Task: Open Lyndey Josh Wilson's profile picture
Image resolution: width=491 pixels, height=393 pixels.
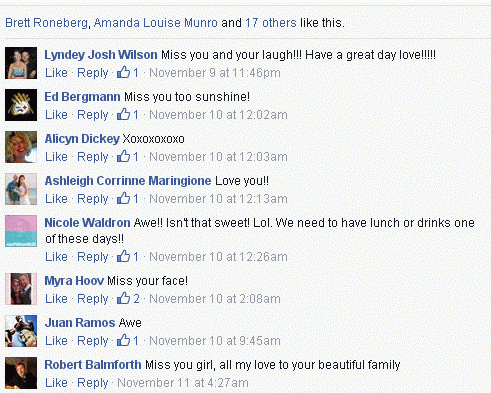Action: click(21, 63)
